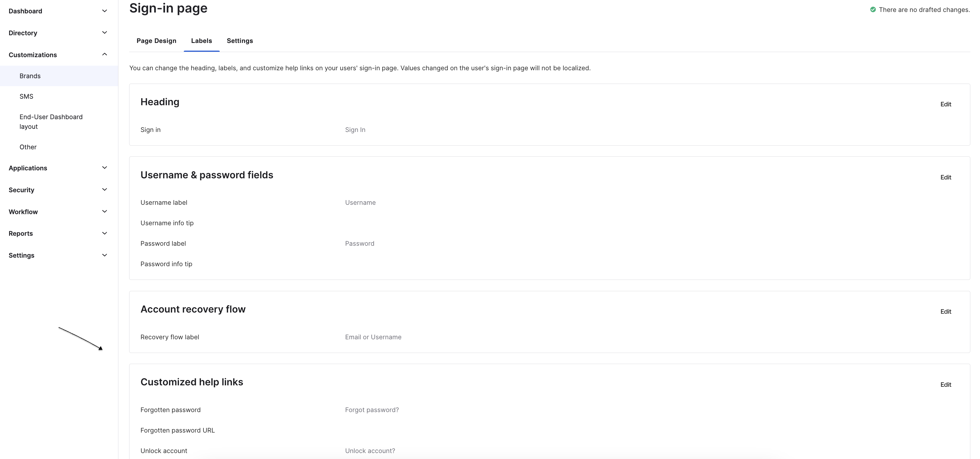Screen dimensions: 980x459
Task: Open Brands under Customizations
Action: coord(30,76)
